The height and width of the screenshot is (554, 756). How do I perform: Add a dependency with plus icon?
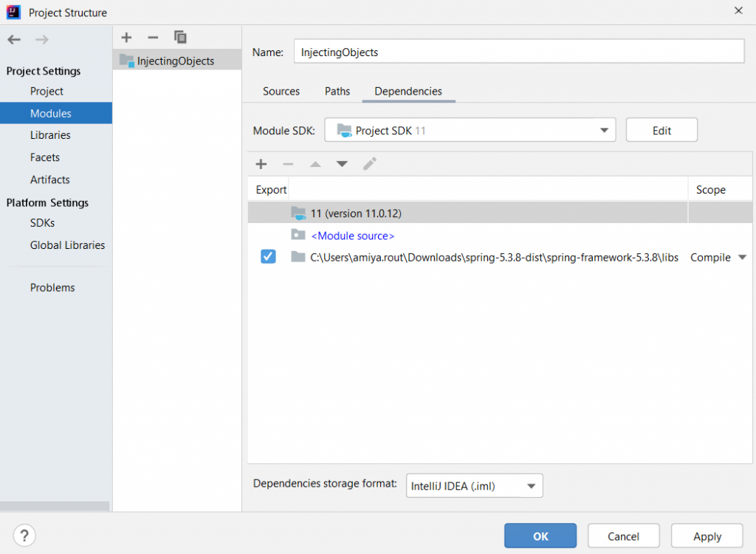pyautogui.click(x=261, y=164)
